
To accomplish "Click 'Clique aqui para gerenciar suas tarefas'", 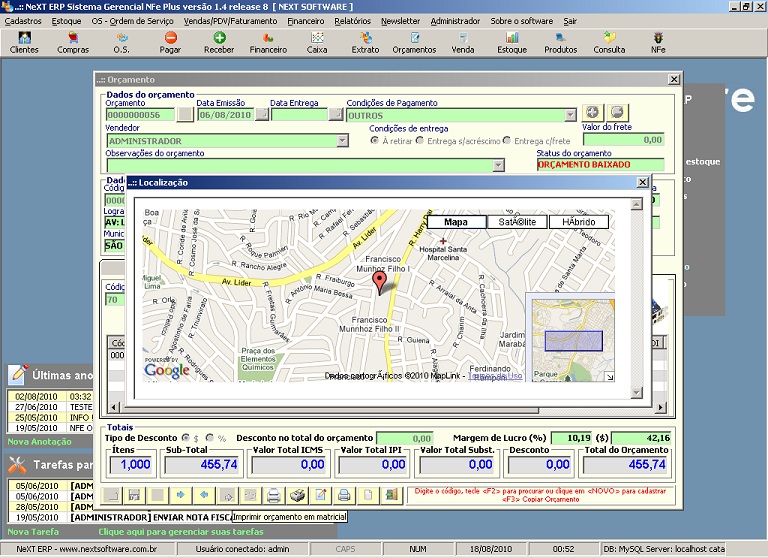I will pyautogui.click(x=181, y=532).
